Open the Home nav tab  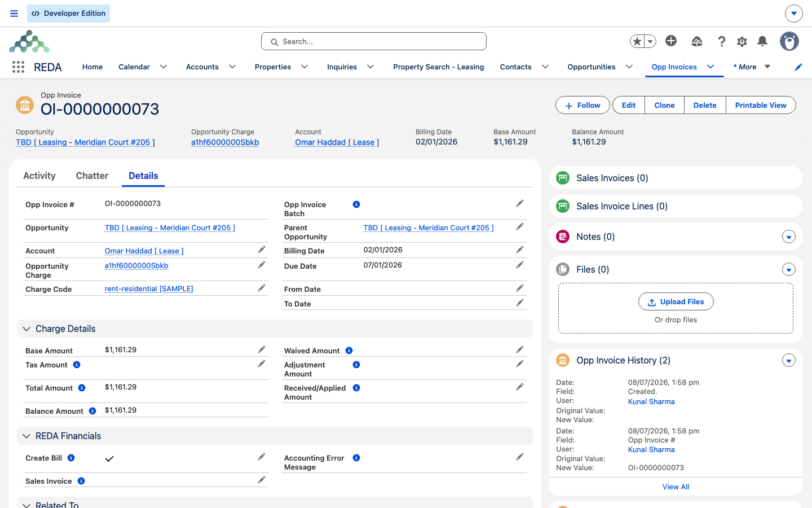(x=92, y=67)
